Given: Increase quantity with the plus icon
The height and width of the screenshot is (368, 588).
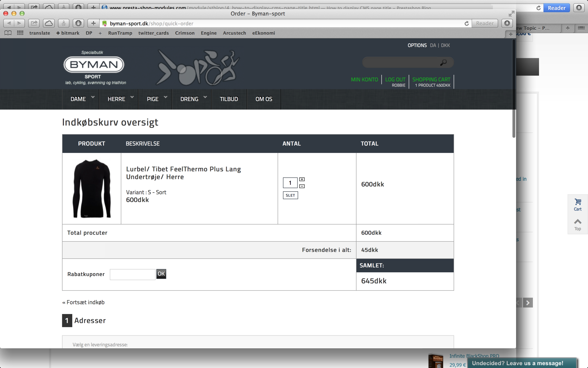Looking at the screenshot, I should coord(302,179).
